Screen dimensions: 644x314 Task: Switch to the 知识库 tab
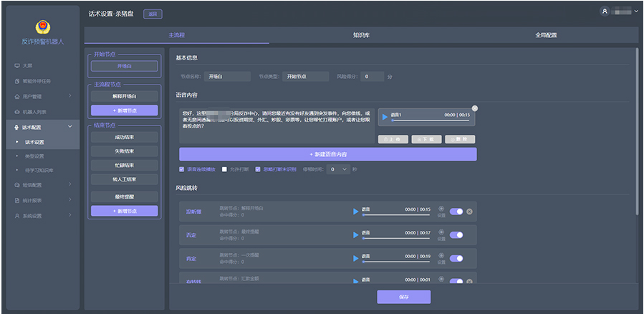pos(361,34)
